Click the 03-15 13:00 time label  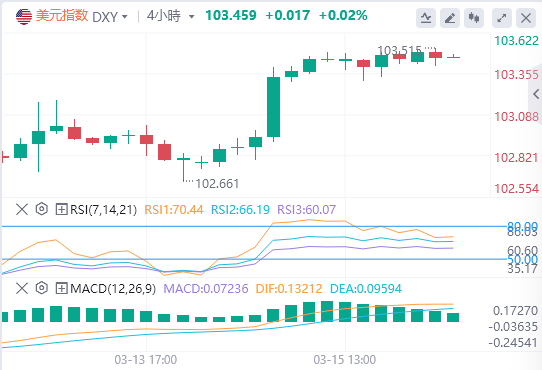pyautogui.click(x=345, y=360)
